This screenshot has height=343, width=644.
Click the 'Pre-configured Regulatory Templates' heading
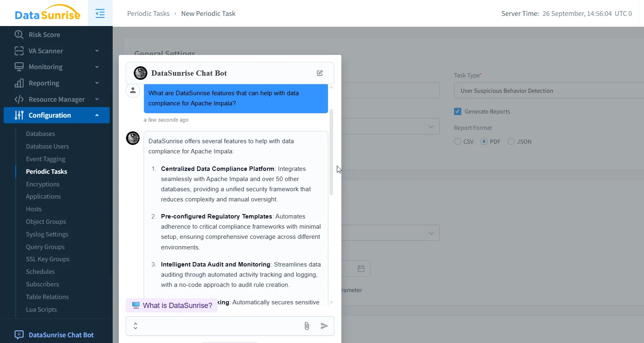pyautogui.click(x=216, y=216)
